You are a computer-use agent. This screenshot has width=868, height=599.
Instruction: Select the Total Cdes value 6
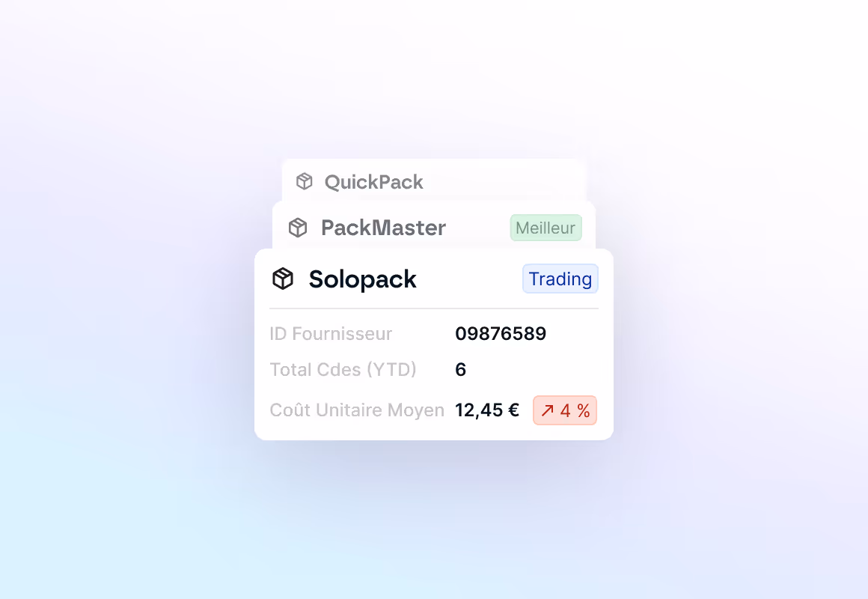pos(461,370)
